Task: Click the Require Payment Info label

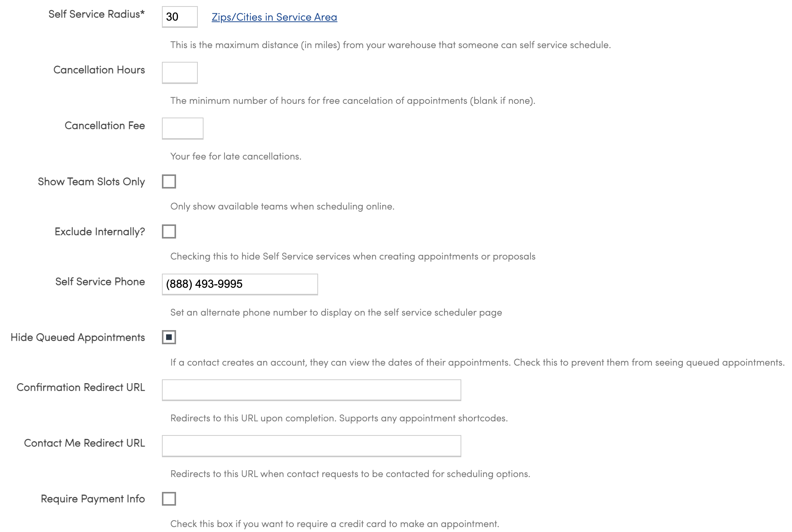Action: point(93,499)
